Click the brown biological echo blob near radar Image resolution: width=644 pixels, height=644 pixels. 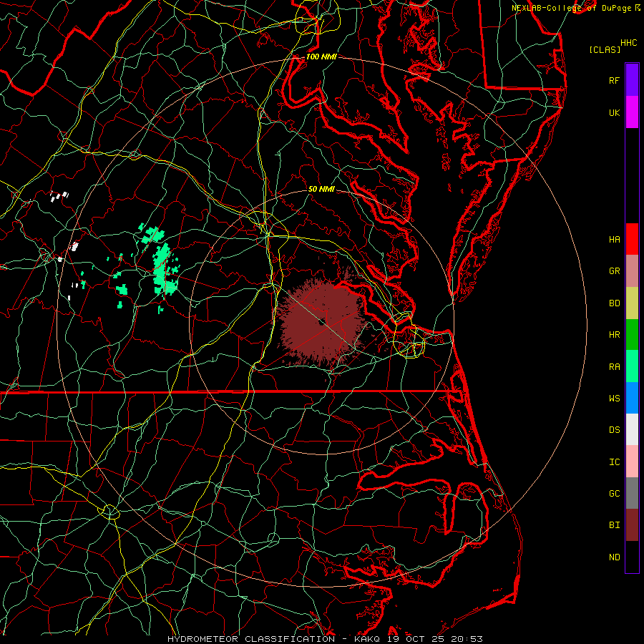click(321, 323)
